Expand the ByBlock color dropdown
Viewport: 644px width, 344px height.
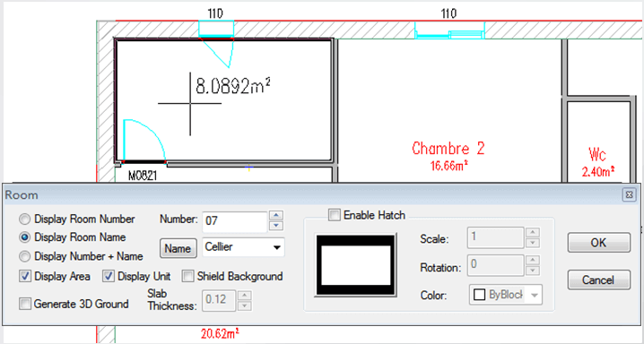coord(535,295)
